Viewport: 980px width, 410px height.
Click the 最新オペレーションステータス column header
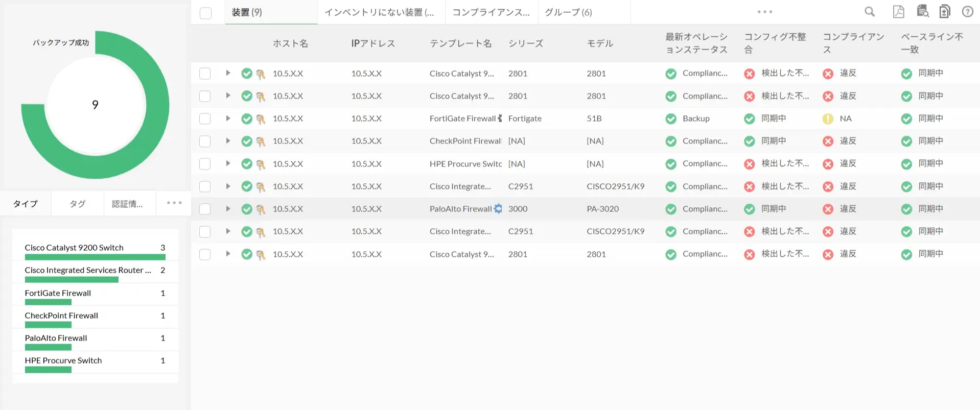[696, 43]
